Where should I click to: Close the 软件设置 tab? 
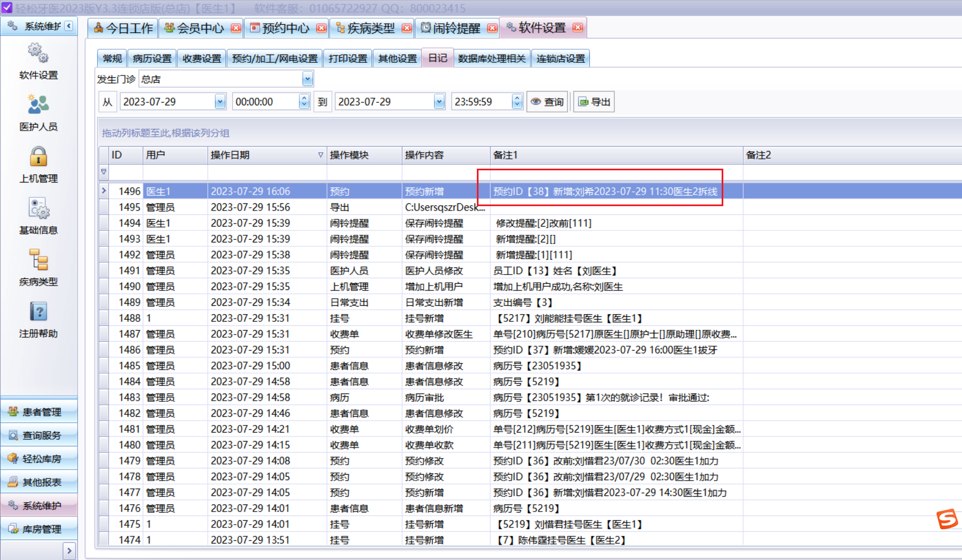578,28
